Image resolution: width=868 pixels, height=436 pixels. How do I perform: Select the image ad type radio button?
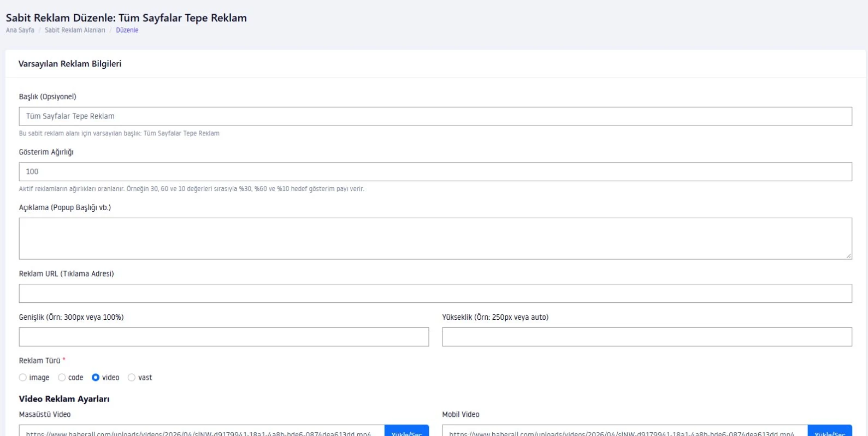22,378
